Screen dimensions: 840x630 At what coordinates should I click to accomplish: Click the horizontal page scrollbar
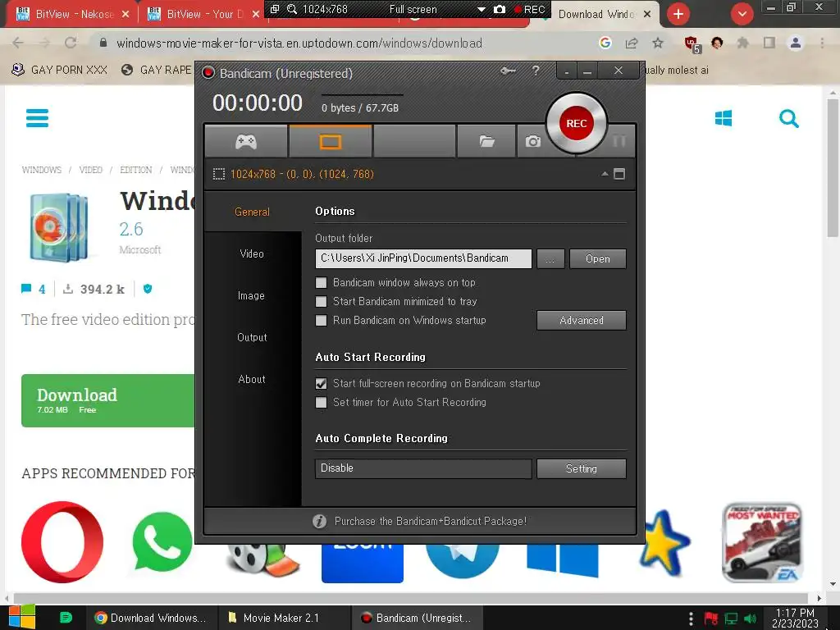coord(412,598)
